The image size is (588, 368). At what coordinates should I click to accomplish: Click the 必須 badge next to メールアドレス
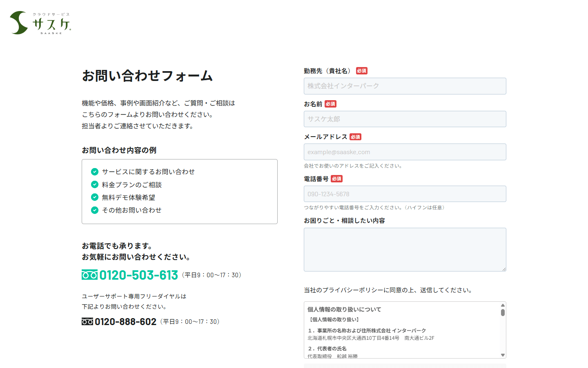point(355,137)
